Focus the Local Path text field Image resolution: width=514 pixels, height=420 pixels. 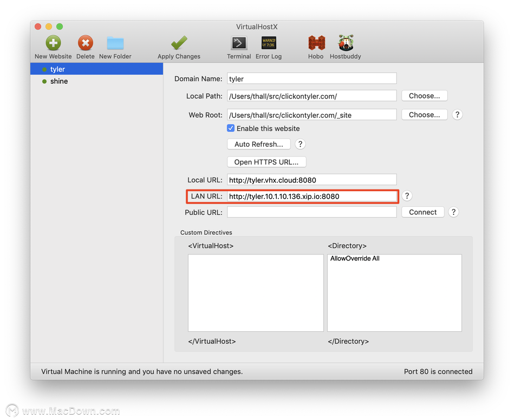click(x=312, y=96)
